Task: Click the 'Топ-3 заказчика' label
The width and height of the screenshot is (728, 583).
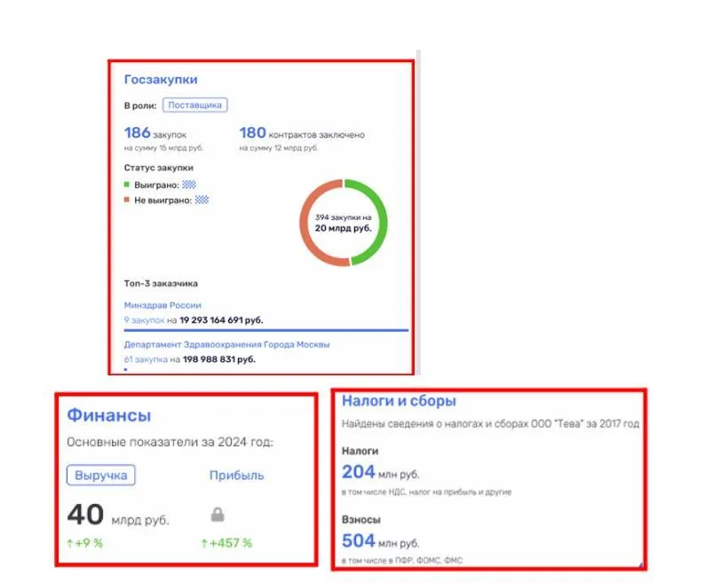Action: click(x=161, y=284)
